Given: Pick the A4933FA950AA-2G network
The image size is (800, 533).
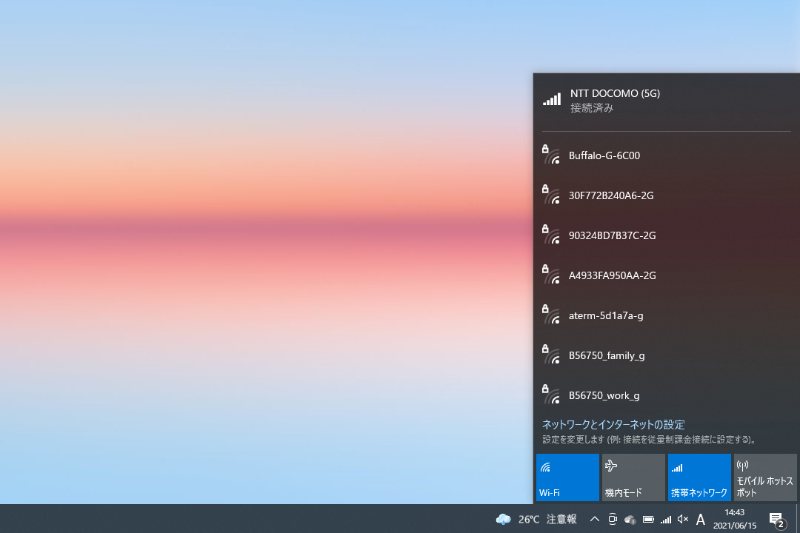Looking at the screenshot, I should [x=666, y=275].
